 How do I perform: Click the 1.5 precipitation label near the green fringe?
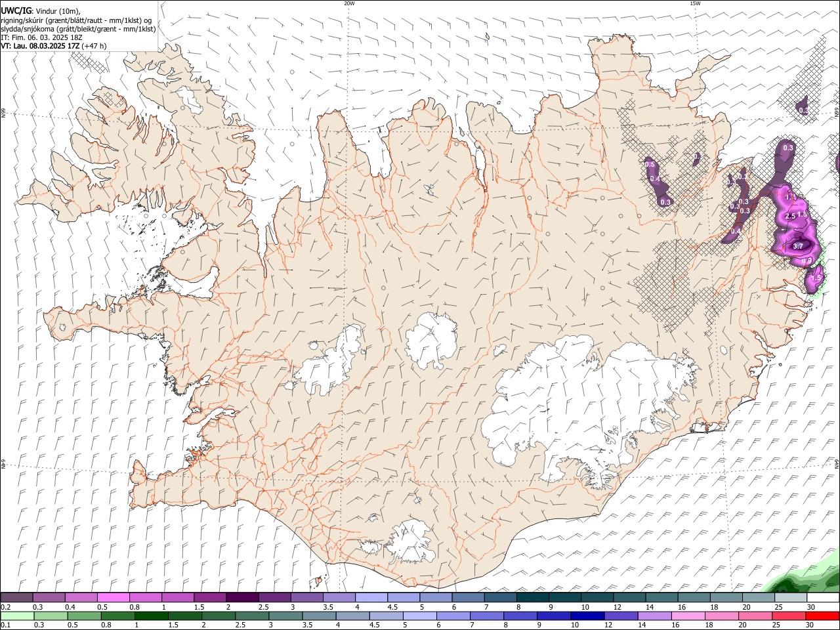click(x=816, y=279)
